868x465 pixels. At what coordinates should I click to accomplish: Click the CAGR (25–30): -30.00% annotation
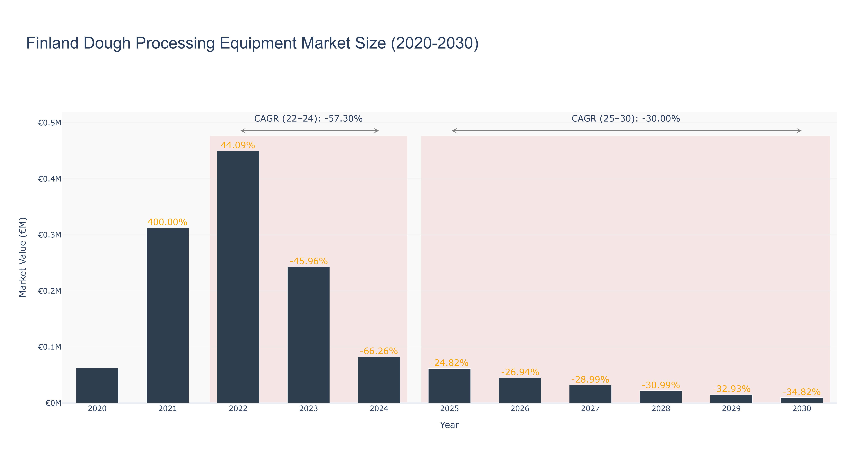[626, 119]
